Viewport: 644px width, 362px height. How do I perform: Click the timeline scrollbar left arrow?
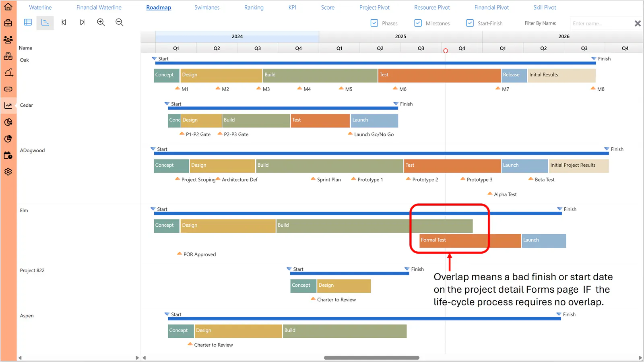pyautogui.click(x=144, y=358)
